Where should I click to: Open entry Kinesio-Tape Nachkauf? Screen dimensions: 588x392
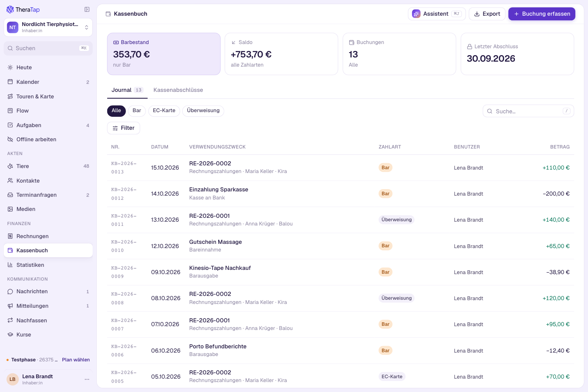340,272
